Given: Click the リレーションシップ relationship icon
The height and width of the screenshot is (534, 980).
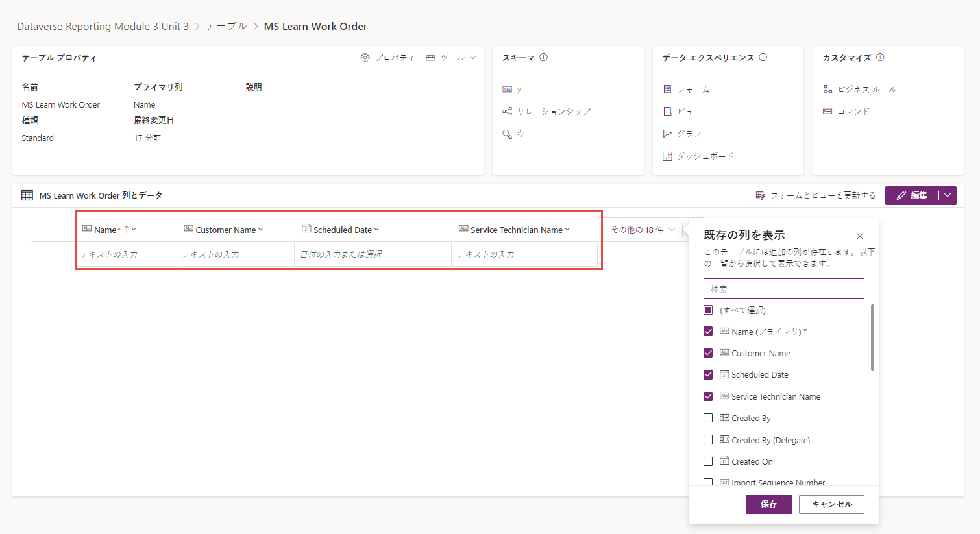Looking at the screenshot, I should click(x=508, y=112).
